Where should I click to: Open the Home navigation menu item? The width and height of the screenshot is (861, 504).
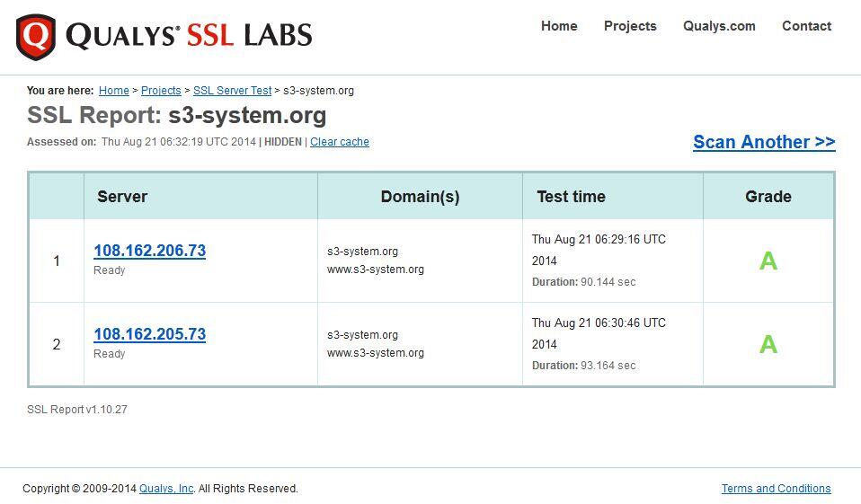[x=559, y=26]
